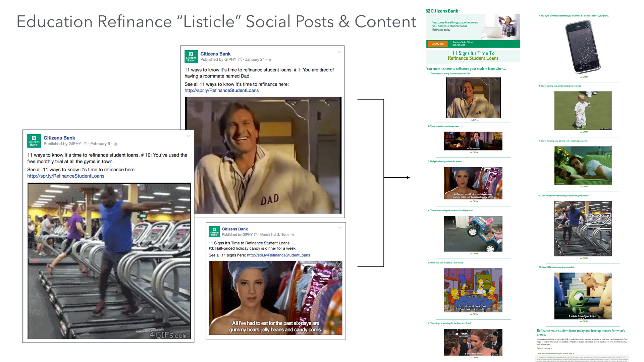Click audience gear icon on January 24 post

pyautogui.click(x=270, y=60)
